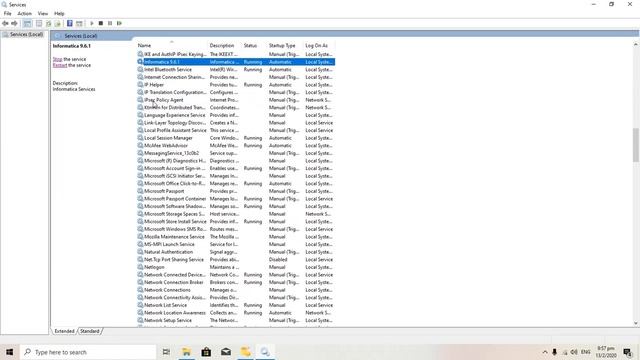The image size is (640, 360).
Task: Click the gear icon beside Network Location Awareness
Action: pyautogui.click(x=140, y=313)
